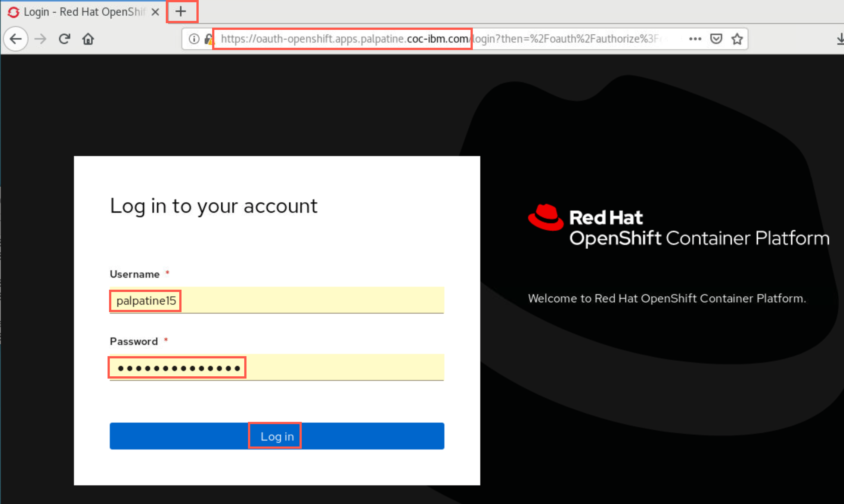Open a new browser tab
844x504 pixels.
coord(181,12)
